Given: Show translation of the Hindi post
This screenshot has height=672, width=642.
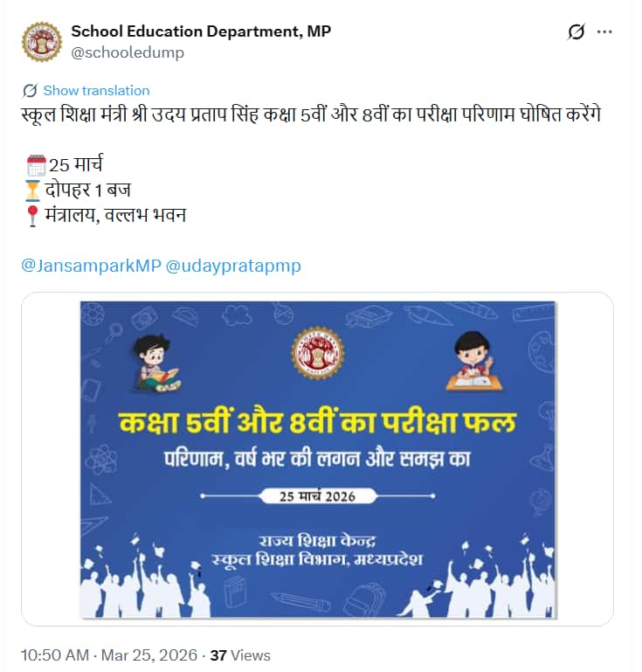Looking at the screenshot, I should pyautogui.click(x=96, y=90).
